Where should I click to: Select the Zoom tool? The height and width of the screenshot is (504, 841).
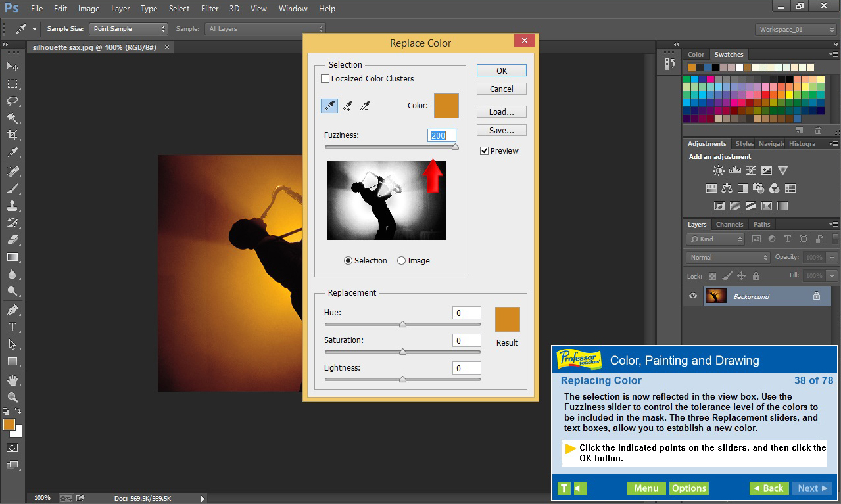click(x=12, y=398)
